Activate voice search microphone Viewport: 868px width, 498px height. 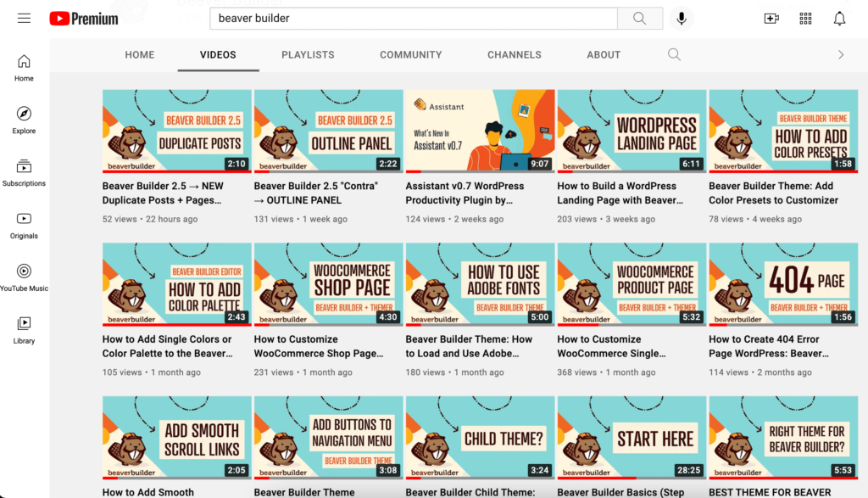(x=681, y=19)
